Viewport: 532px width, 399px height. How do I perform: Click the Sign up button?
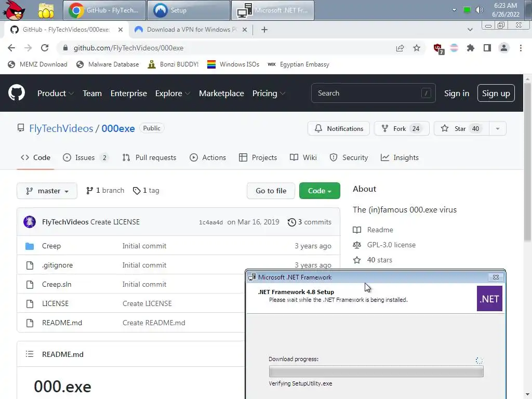click(x=496, y=93)
